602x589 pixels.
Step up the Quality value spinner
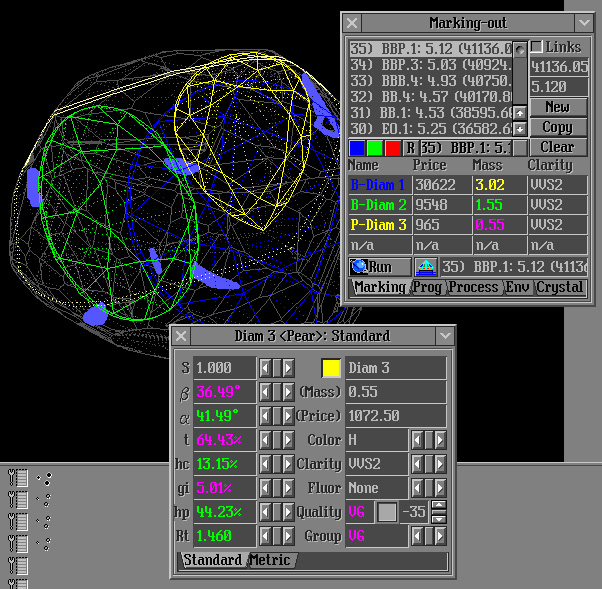438,506
